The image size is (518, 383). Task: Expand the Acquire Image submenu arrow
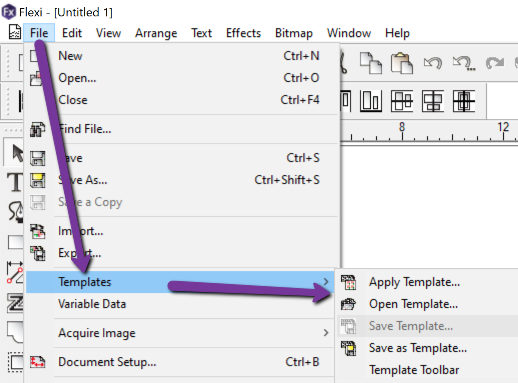click(x=326, y=333)
